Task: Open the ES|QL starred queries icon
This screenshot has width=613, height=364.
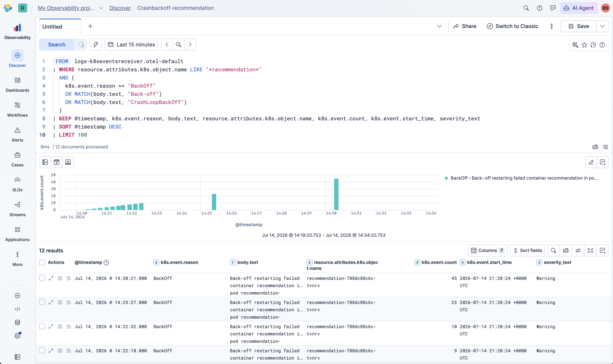Action: [x=584, y=45]
